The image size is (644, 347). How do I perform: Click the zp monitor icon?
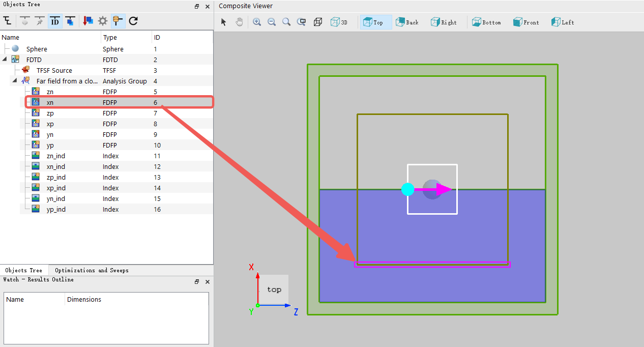click(36, 113)
